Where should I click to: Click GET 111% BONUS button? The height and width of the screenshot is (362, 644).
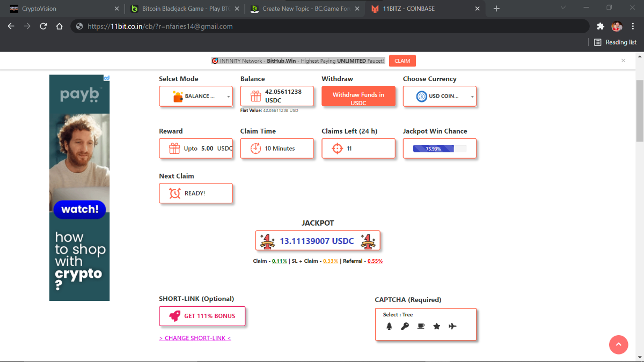click(x=202, y=316)
